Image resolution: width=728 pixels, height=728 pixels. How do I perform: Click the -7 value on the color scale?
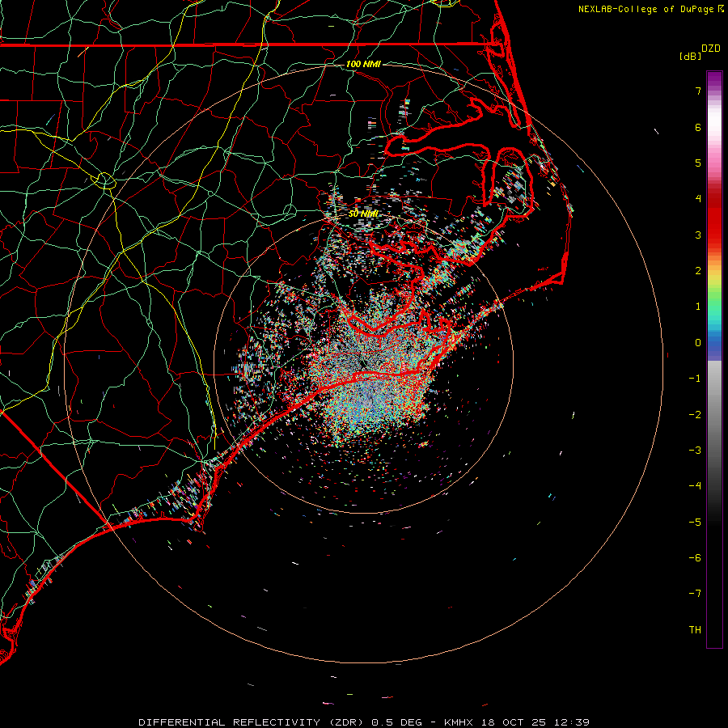click(x=695, y=594)
